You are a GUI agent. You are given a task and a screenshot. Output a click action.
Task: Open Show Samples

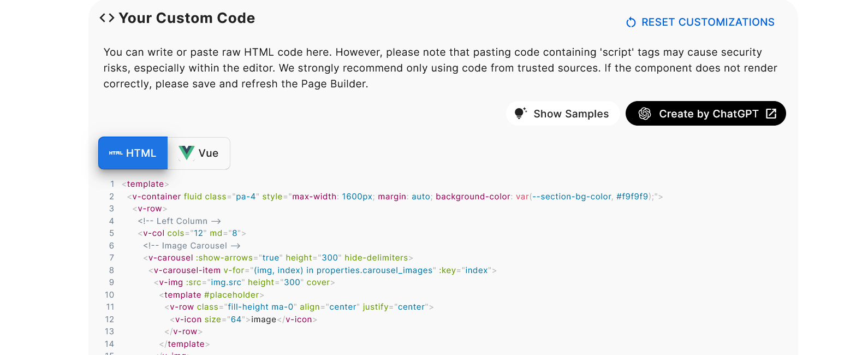point(563,114)
